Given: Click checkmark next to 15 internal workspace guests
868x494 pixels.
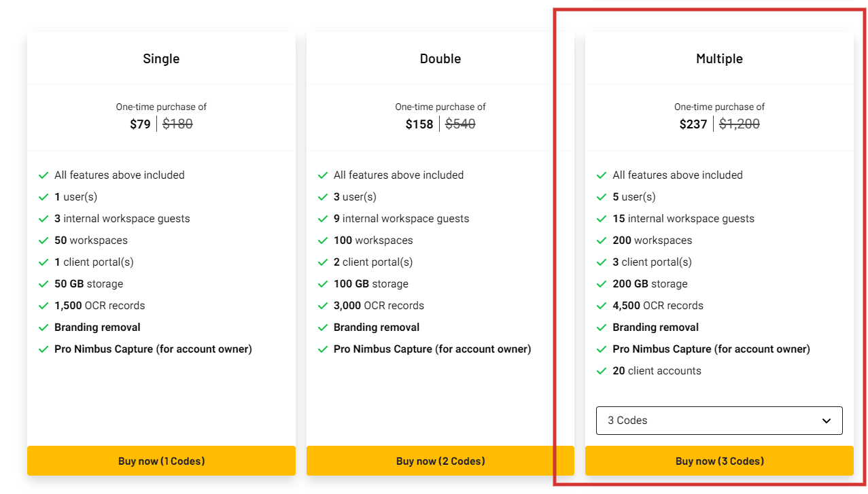Looking at the screenshot, I should (601, 219).
